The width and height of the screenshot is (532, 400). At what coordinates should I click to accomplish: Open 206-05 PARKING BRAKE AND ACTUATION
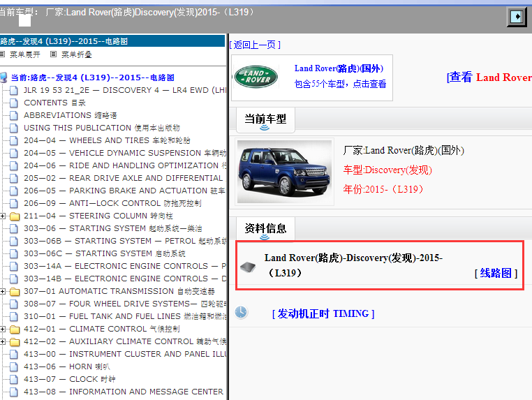(125, 191)
